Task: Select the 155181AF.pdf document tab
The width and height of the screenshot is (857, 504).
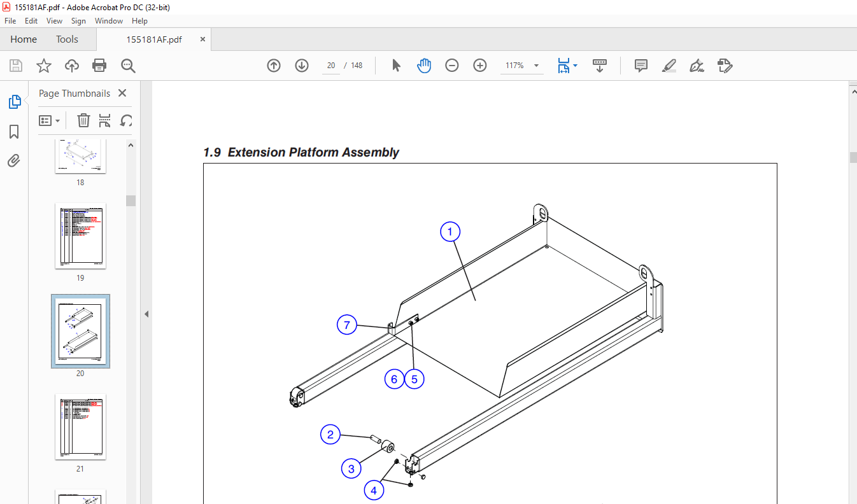Action: tap(154, 39)
